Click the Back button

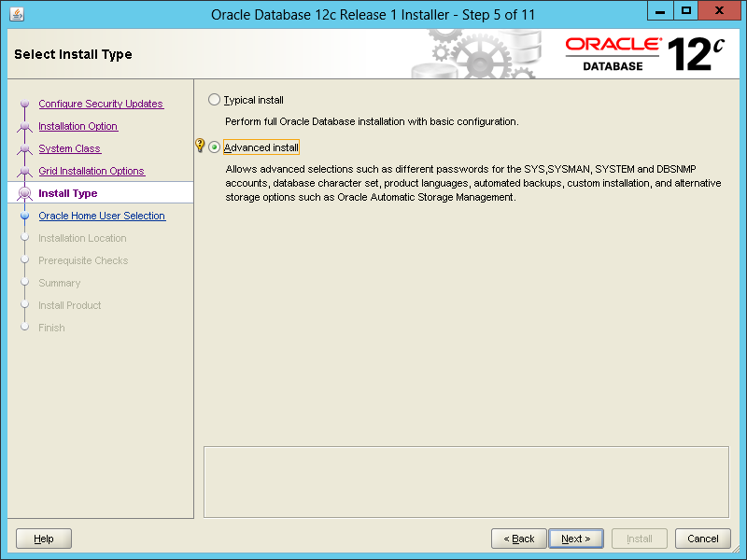[x=519, y=539]
